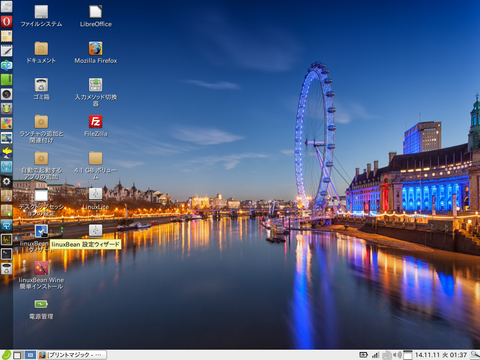The image size is (480, 360).
Task: Toggle the show desktop button in taskbar
Action: click(18, 355)
